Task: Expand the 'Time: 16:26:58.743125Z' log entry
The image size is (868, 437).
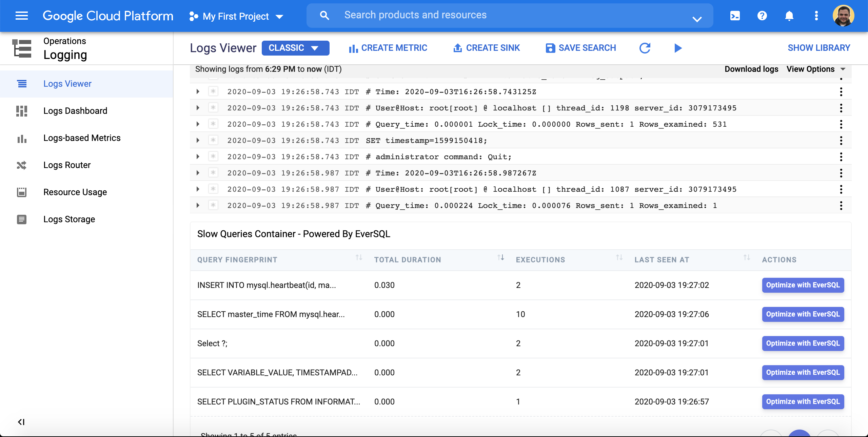Action: 198,91
